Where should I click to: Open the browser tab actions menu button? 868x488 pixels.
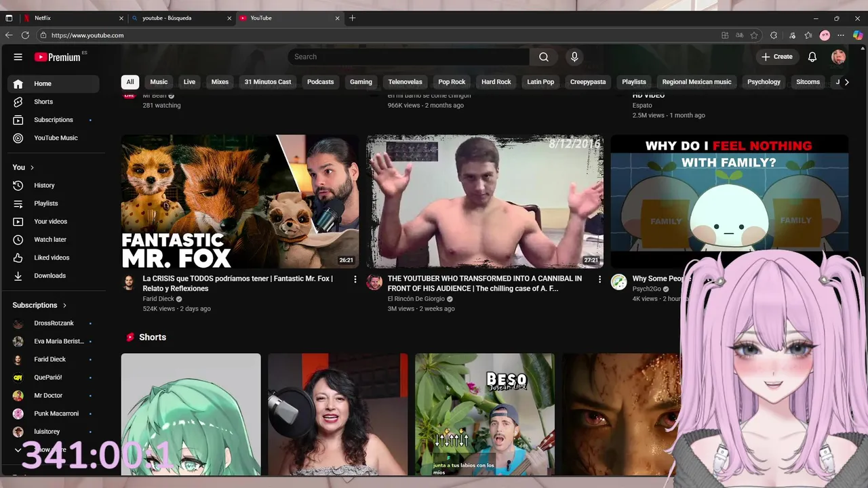(9, 18)
